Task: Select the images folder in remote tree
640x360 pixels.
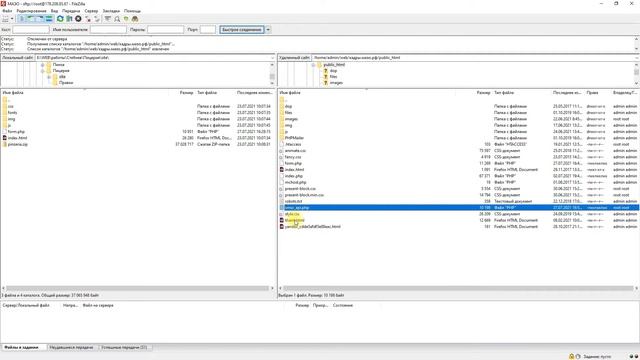Action: pos(336,82)
